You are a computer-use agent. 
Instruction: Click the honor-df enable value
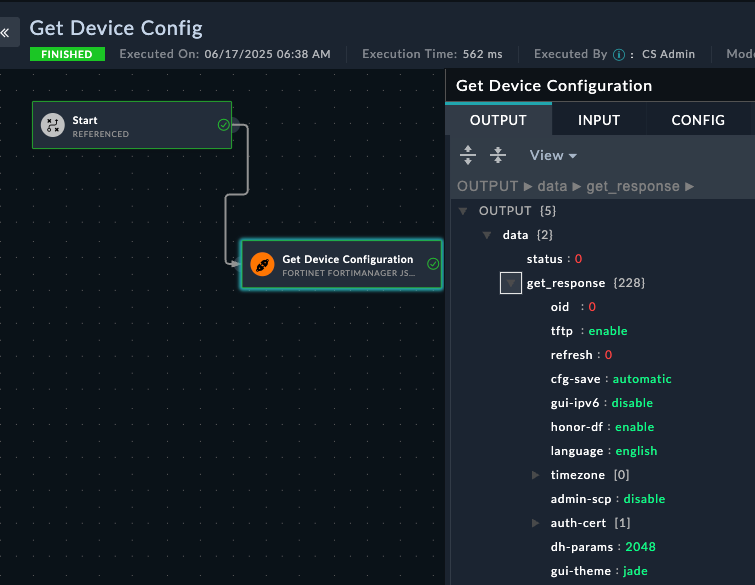click(x=634, y=427)
